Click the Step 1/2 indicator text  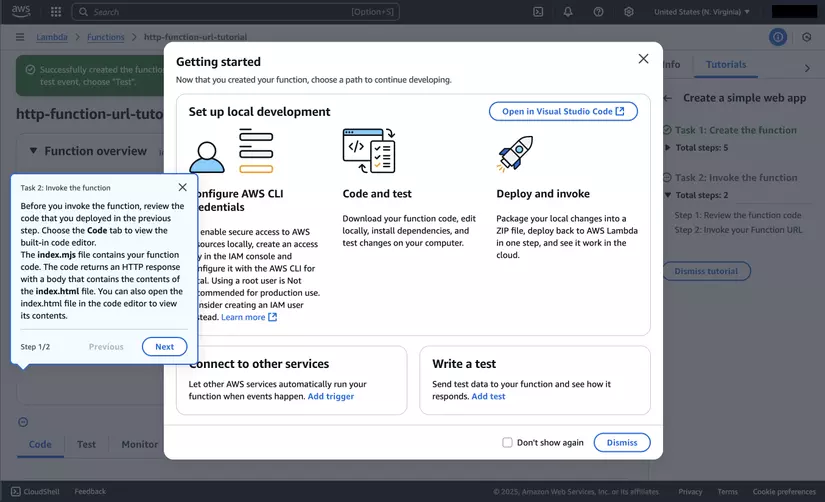[x=35, y=347]
